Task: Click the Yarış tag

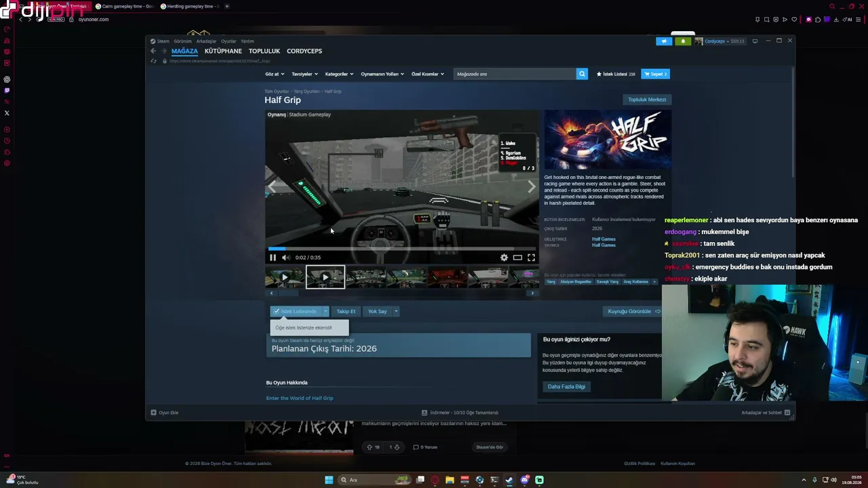Action: coord(551,282)
